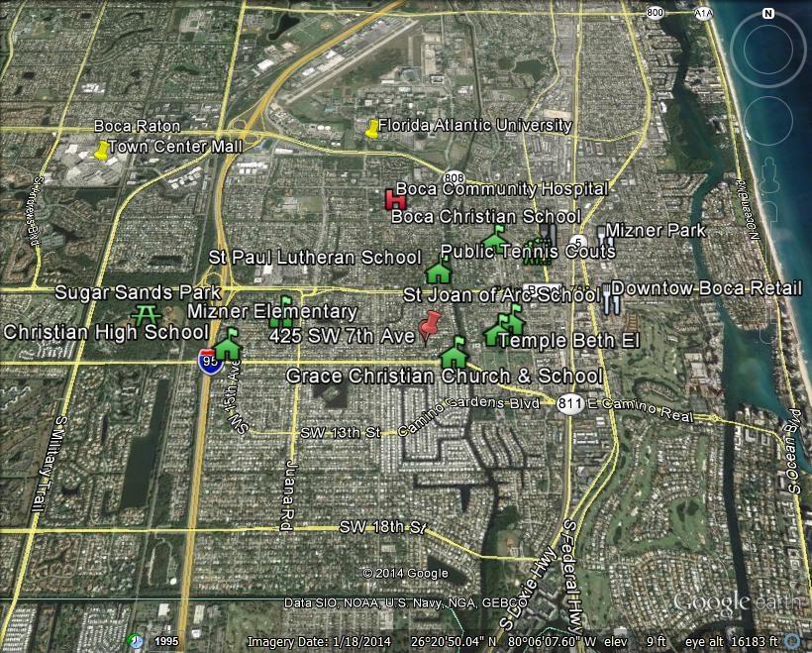Click the eye alt 16183 ft readout
This screenshot has width=812, height=653.
click(731, 642)
